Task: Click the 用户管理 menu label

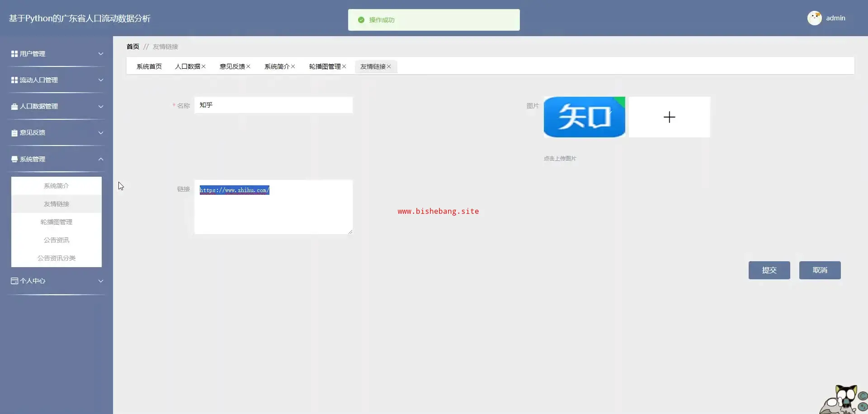Action: coord(33,54)
